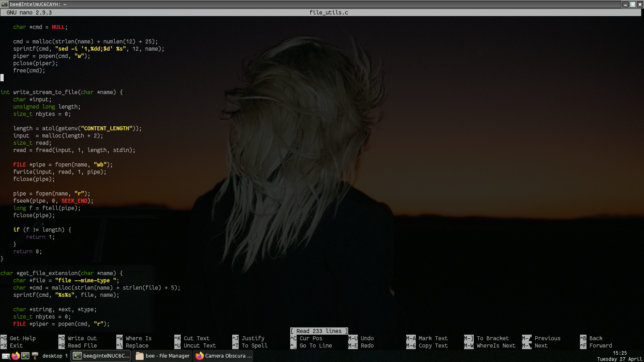The width and height of the screenshot is (644, 362).
Task: Switch to the bee - File Manager window
Action: point(163,356)
